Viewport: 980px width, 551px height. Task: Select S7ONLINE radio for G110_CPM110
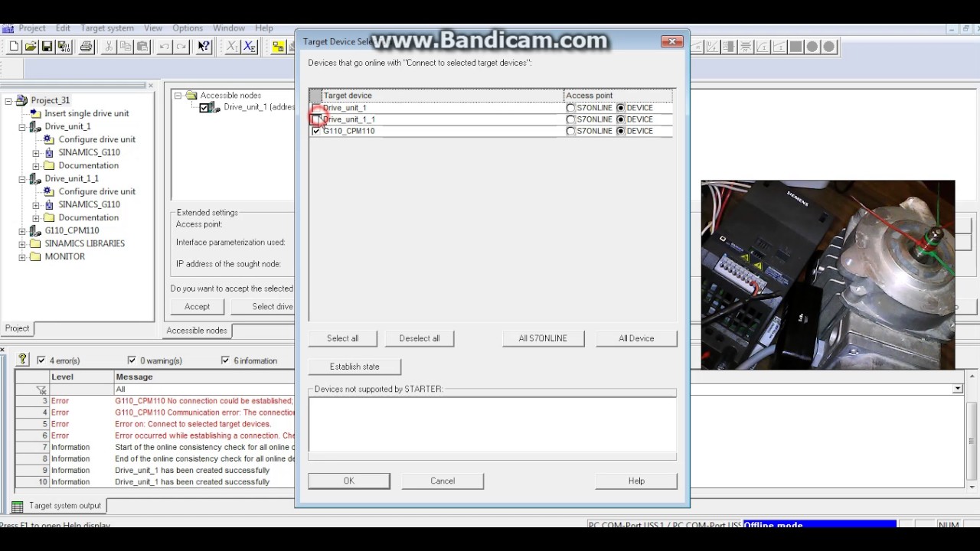(570, 131)
